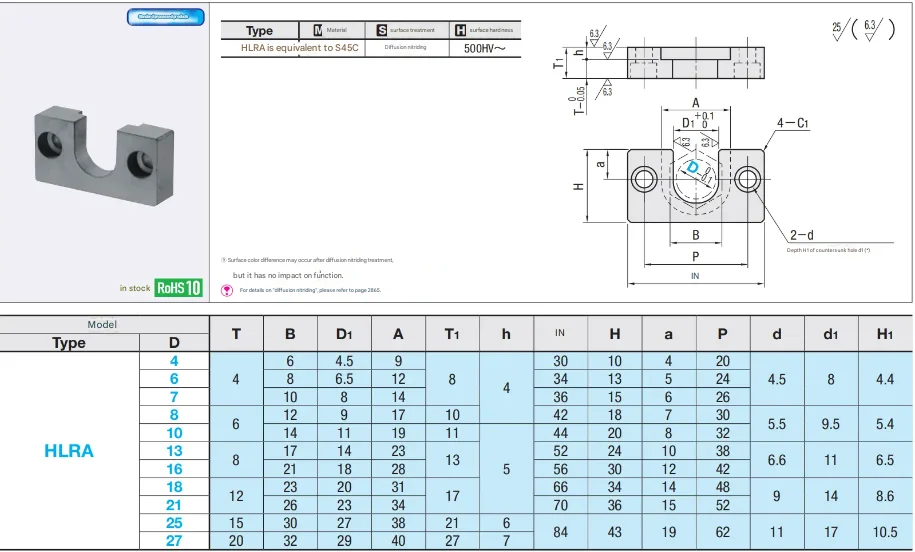Select D size 27 in the table
The height and width of the screenshot is (552, 915).
[x=173, y=540]
